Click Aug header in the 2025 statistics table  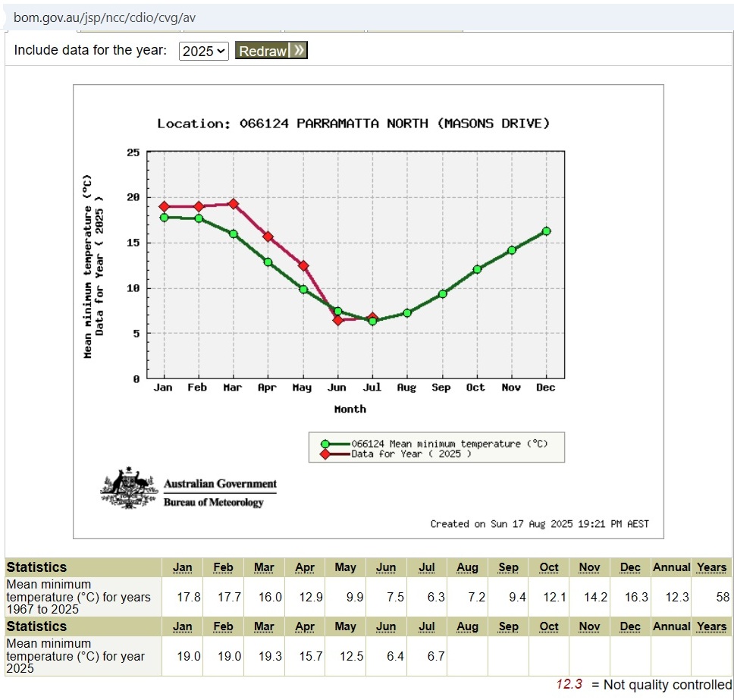pos(467,626)
